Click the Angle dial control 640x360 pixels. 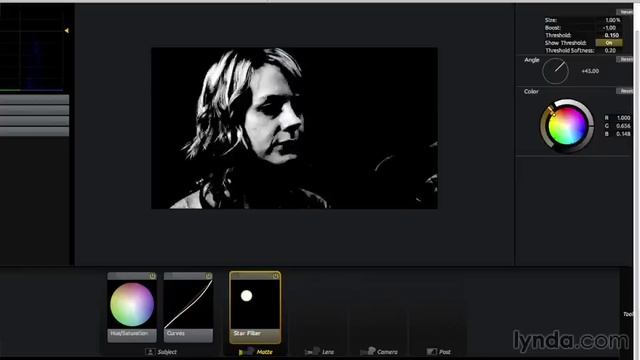(x=555, y=71)
